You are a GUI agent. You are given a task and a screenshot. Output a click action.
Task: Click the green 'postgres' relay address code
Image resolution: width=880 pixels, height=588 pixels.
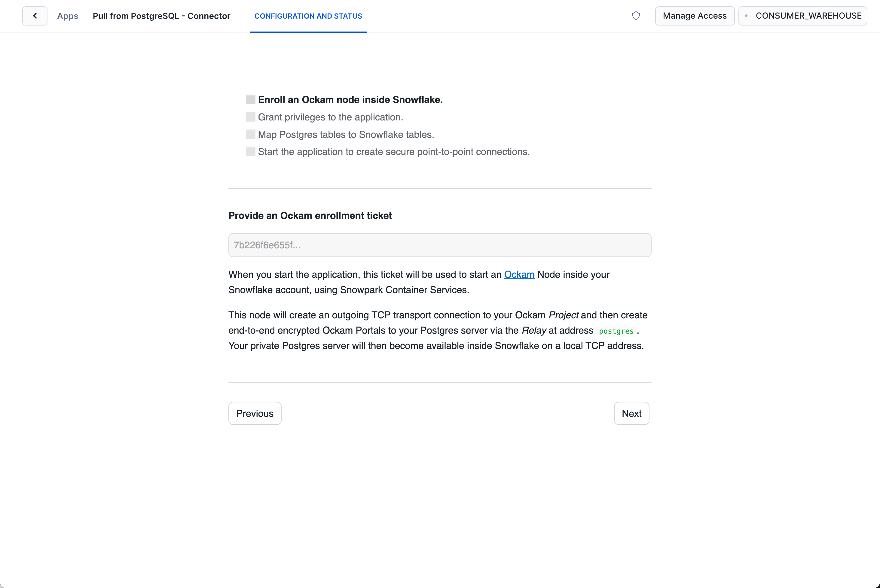(616, 331)
